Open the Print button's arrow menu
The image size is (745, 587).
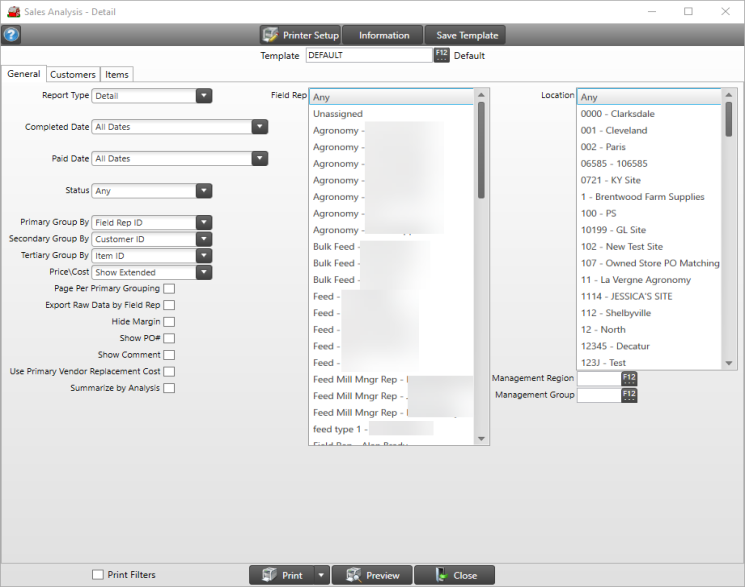pyautogui.click(x=320, y=575)
